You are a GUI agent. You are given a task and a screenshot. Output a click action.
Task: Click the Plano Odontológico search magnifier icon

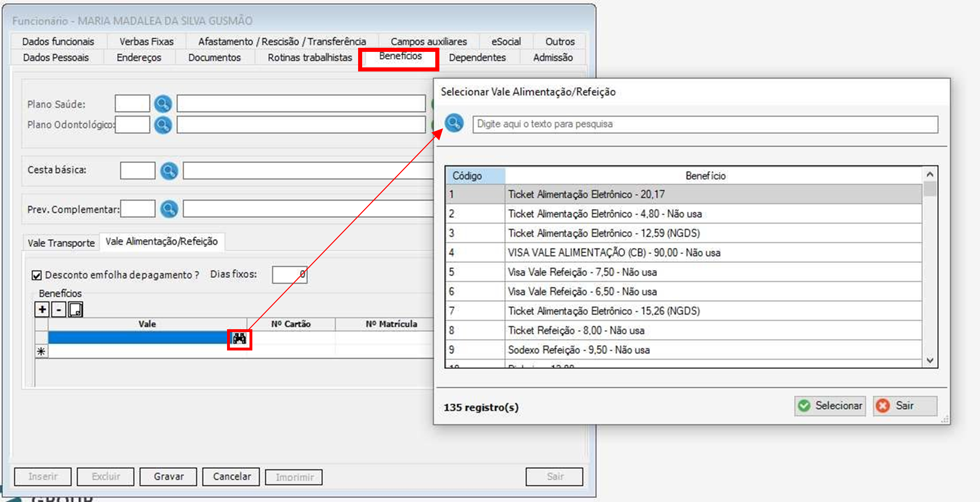[x=163, y=125]
